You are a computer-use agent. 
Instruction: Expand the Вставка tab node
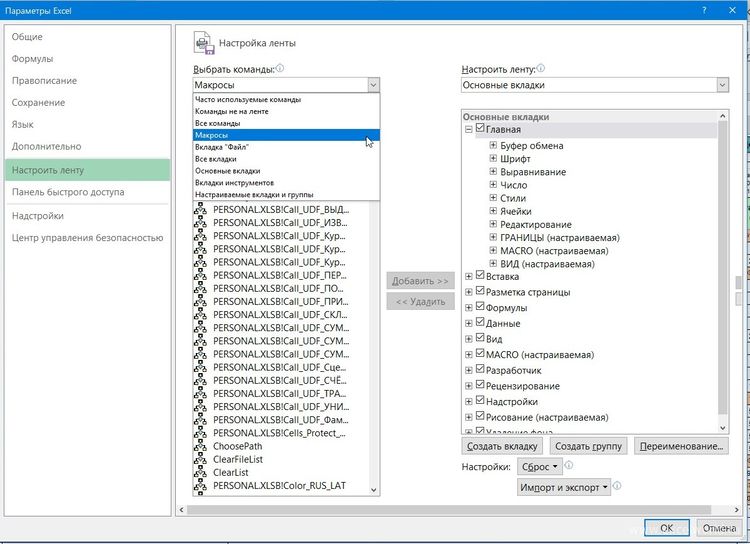[x=469, y=277]
